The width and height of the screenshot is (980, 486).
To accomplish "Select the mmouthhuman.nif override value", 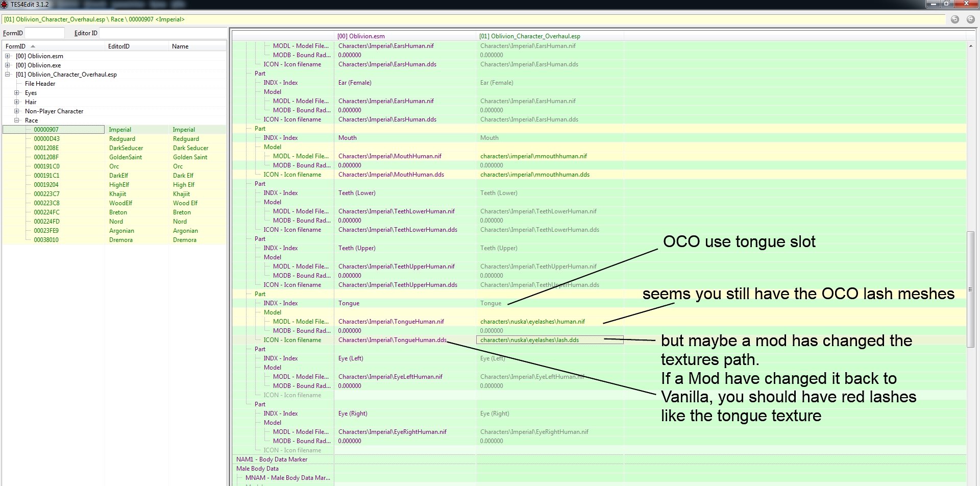I will 533,156.
